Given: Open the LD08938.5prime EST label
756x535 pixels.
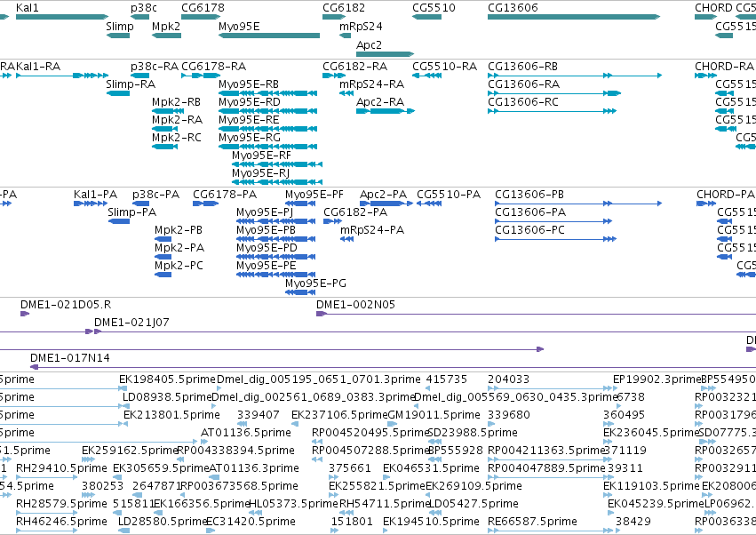Looking at the screenshot, I should (x=167, y=397).
